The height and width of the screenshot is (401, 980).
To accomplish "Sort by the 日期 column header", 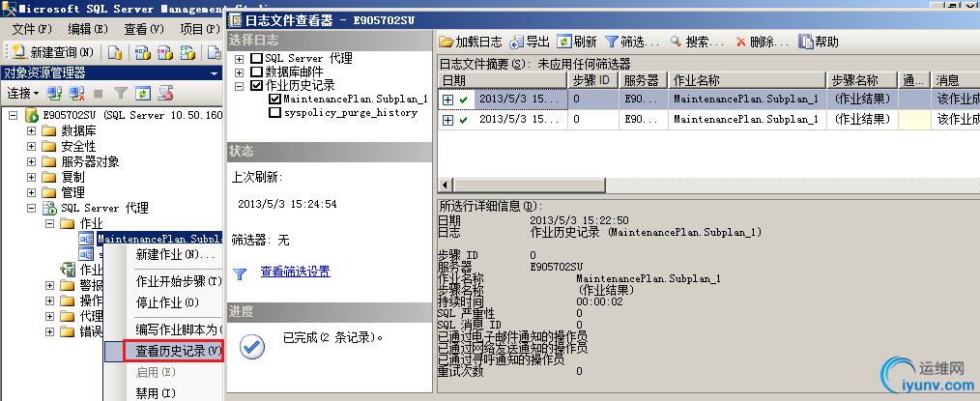I will coord(503,80).
